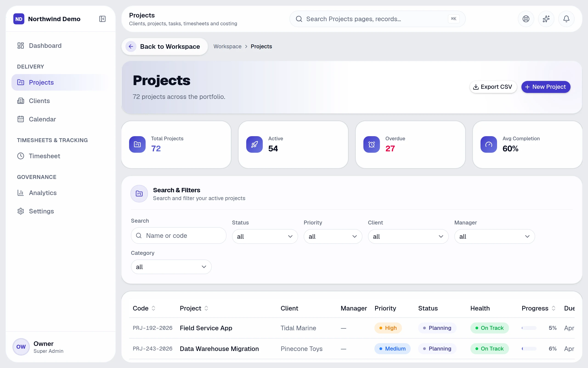Click the Total Projects card icon
The height and width of the screenshot is (368, 588).
point(137,144)
